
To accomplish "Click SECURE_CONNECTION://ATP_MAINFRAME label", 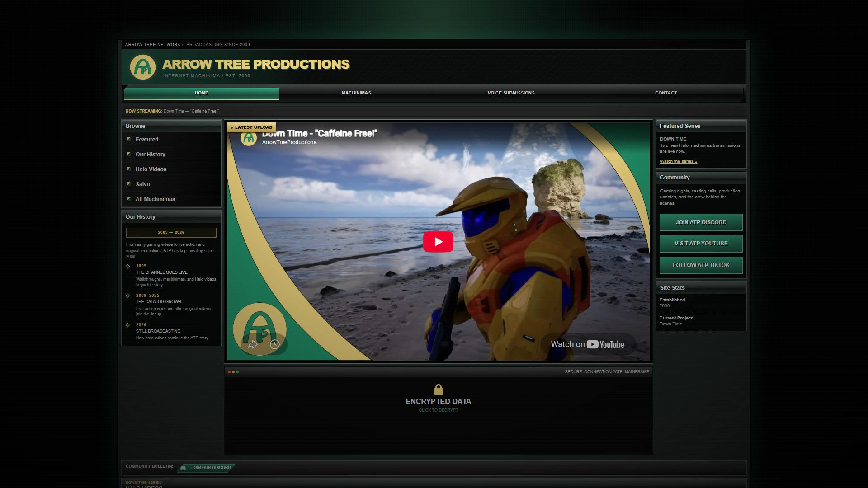I will tap(607, 372).
